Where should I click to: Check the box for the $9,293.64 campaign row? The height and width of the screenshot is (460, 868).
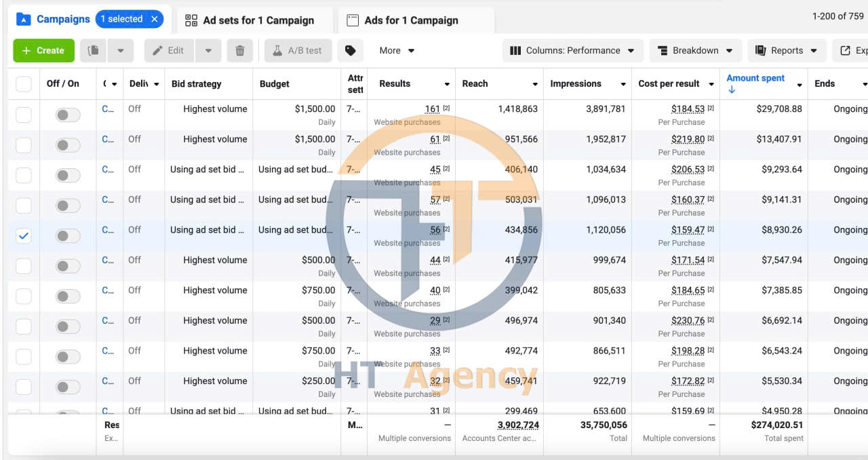coord(24,175)
